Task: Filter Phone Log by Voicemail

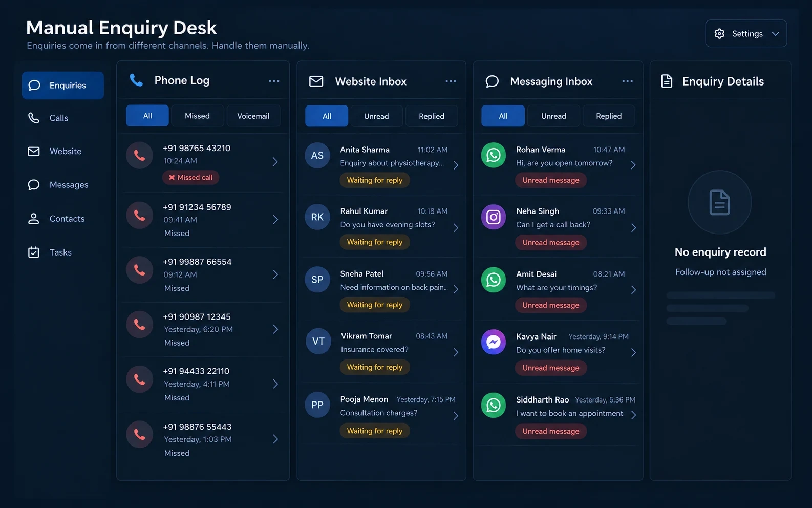Action: click(x=253, y=116)
